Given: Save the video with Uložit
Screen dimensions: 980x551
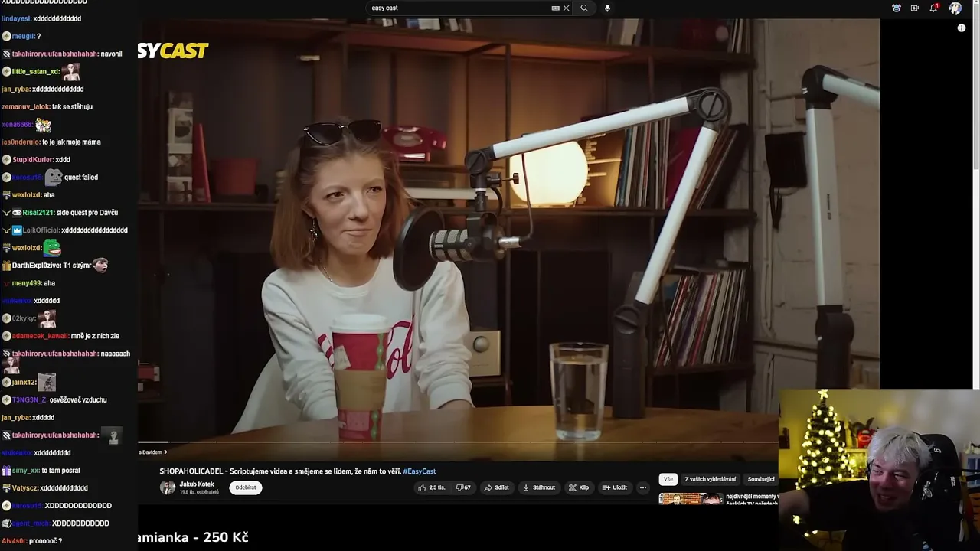Looking at the screenshot, I should click(x=615, y=487).
